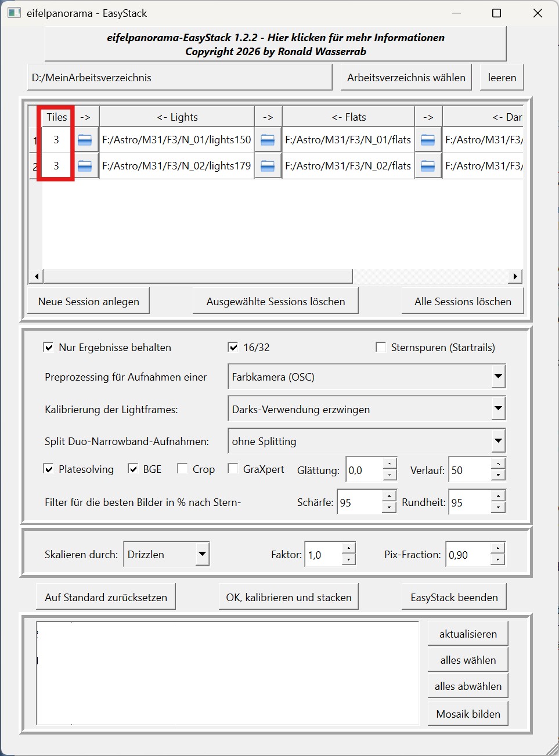Disable Nur Ergebnisse behalten checkbox
The image size is (559, 756).
(x=49, y=348)
